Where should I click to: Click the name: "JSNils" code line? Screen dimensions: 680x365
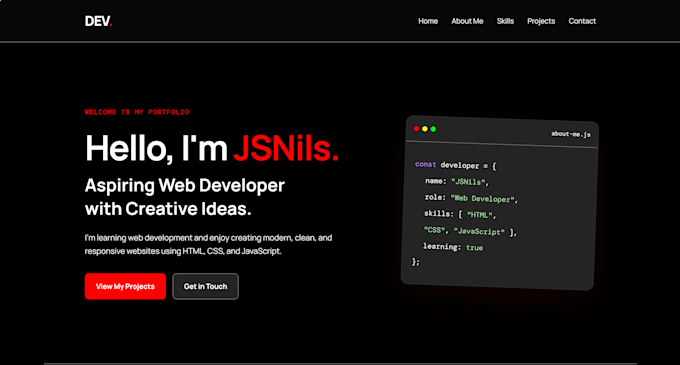(x=457, y=182)
